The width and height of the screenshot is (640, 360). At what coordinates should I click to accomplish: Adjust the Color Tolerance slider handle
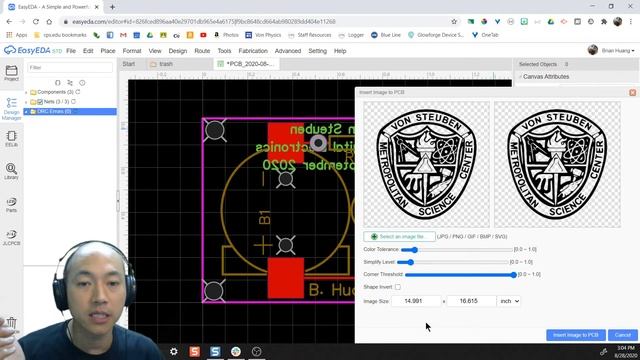pos(415,249)
